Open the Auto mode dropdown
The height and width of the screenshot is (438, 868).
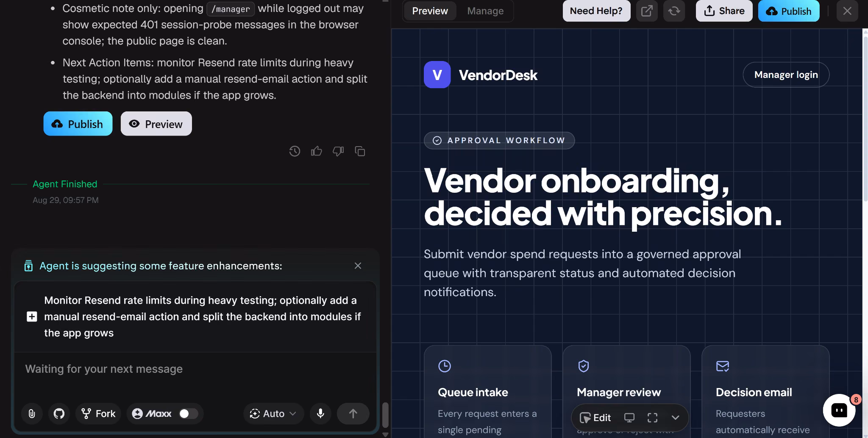tap(273, 413)
